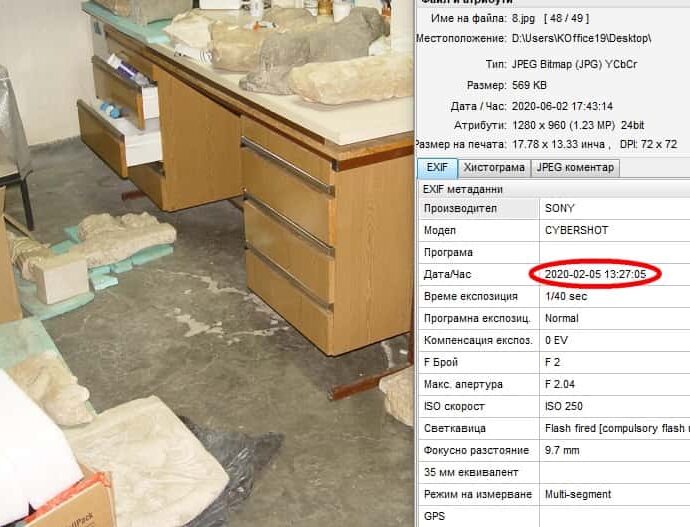Select the Multi-segment metering value
Screen dimensions: 690x527
click(578, 494)
